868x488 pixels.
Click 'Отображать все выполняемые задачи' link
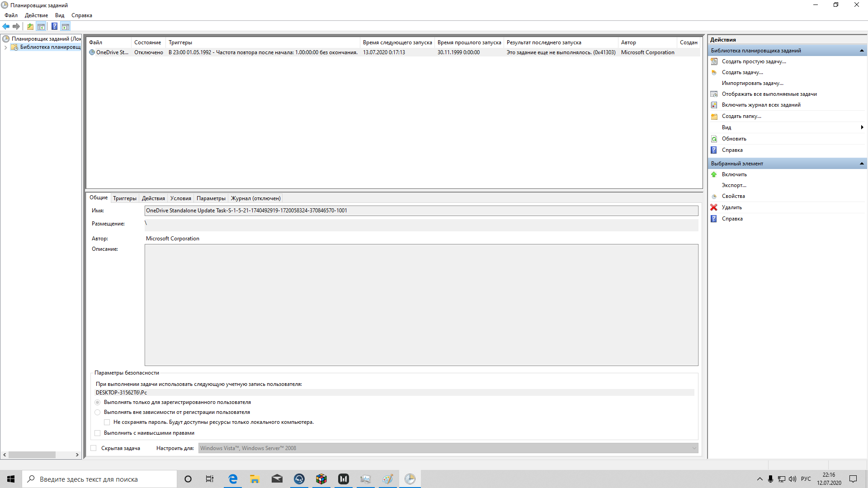pyautogui.click(x=769, y=94)
